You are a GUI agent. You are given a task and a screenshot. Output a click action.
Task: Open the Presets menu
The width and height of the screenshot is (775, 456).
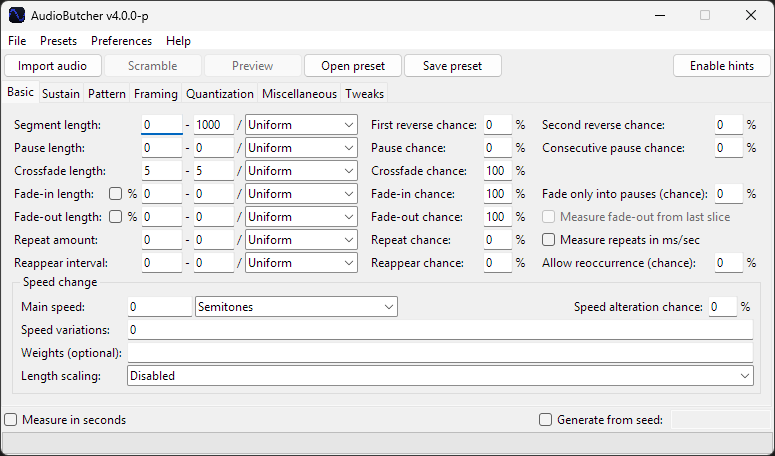(58, 41)
